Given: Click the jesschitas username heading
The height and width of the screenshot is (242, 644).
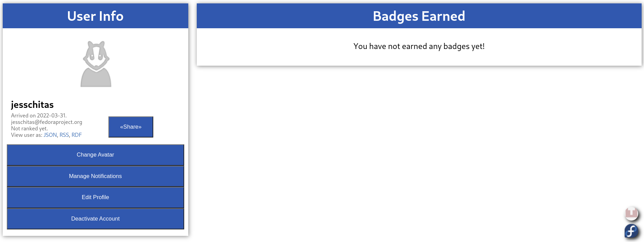Looking at the screenshot, I should (32, 105).
